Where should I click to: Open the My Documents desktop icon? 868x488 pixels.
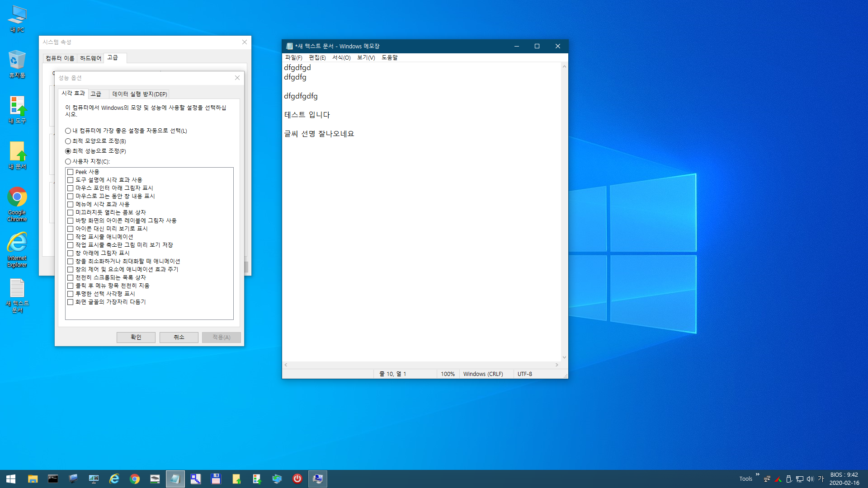[x=17, y=155]
